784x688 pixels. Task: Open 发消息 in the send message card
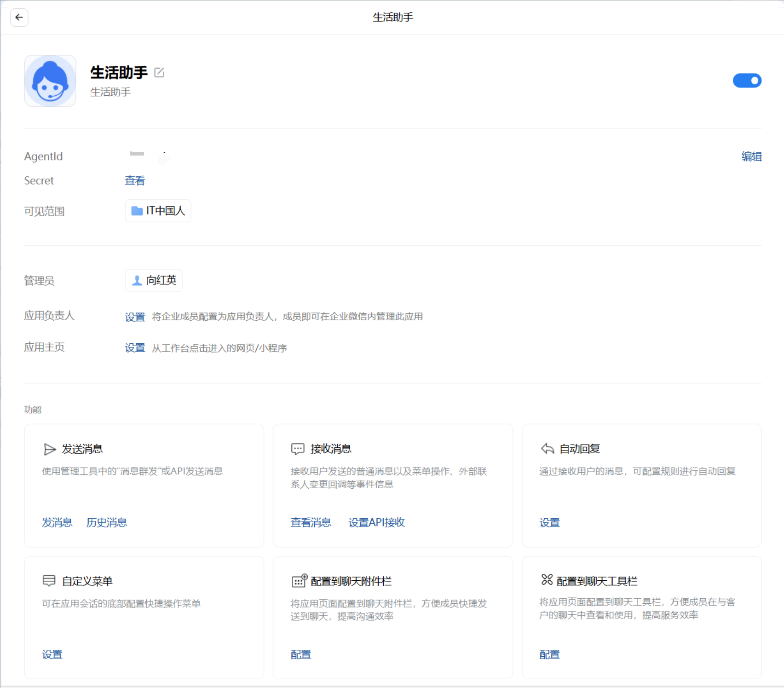[x=57, y=522]
